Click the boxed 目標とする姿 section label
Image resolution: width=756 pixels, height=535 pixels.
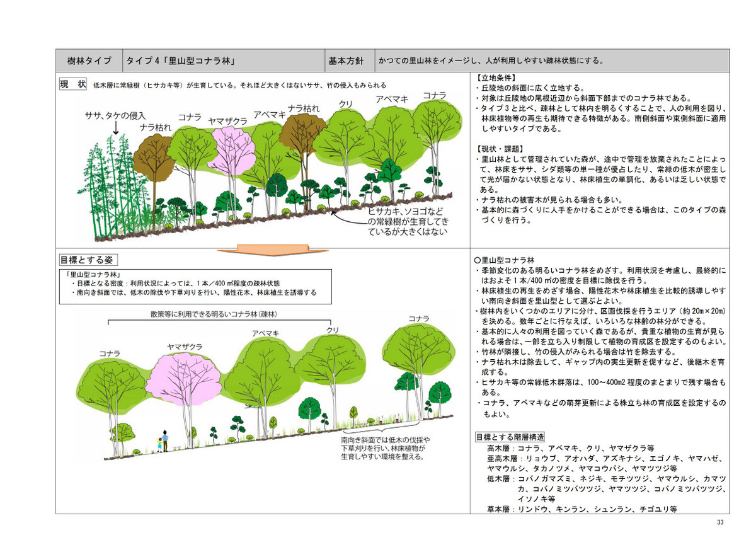pyautogui.click(x=88, y=260)
